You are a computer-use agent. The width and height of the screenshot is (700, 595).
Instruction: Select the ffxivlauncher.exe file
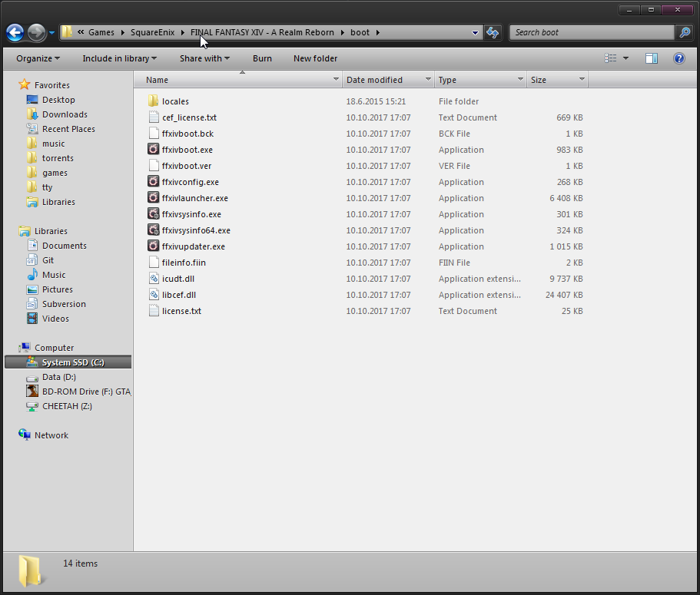coord(194,198)
